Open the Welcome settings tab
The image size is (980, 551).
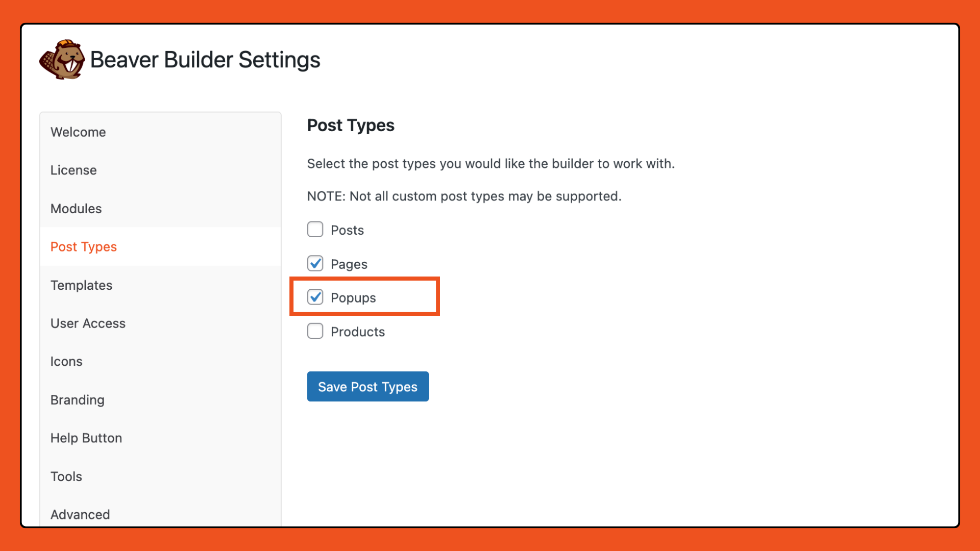click(78, 132)
